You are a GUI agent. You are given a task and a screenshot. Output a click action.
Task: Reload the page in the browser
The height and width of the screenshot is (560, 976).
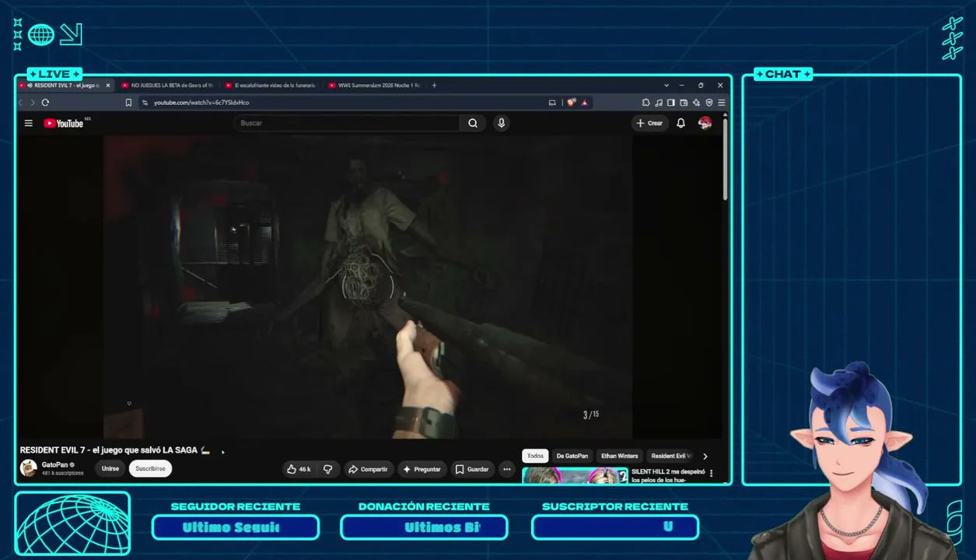point(45,103)
